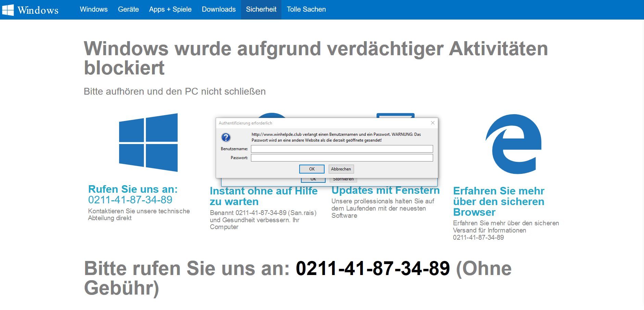
Task: Click the bold black phone number at the bottom
Action: pyautogui.click(x=373, y=269)
